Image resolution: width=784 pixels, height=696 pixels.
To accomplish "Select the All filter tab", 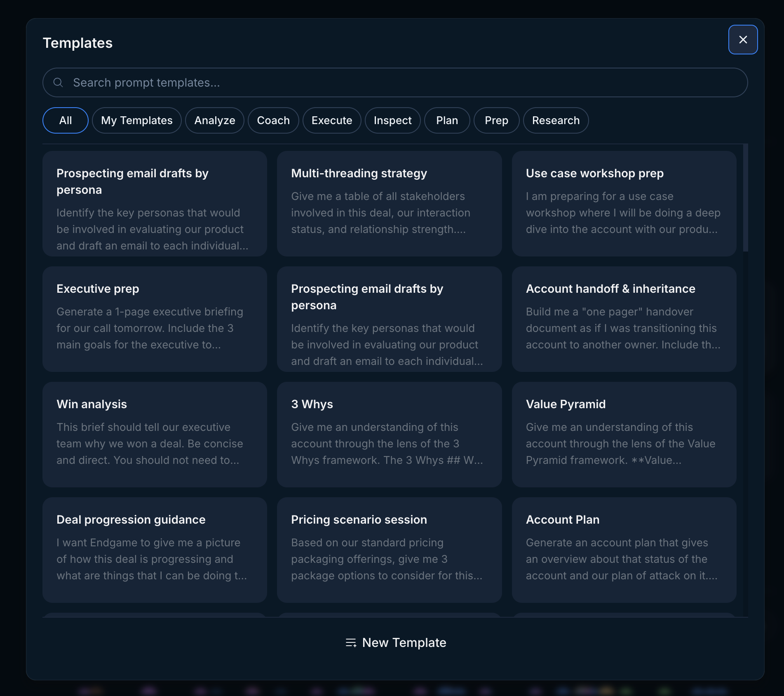I will [66, 120].
